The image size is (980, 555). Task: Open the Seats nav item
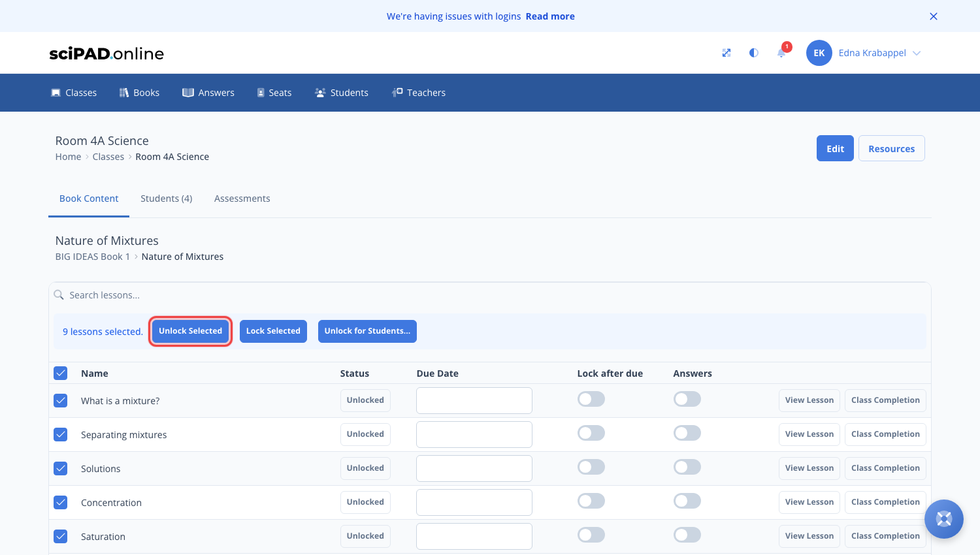(x=274, y=93)
